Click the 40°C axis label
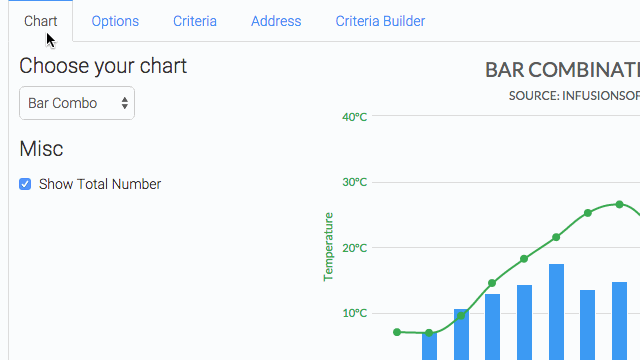Image resolution: width=640 pixels, height=360 pixels. (354, 117)
